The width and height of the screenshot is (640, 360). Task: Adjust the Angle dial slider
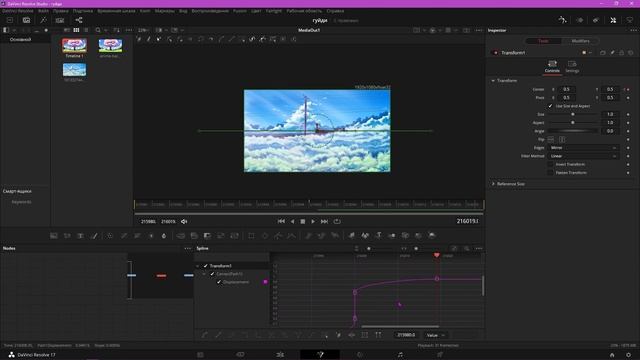pos(573,131)
